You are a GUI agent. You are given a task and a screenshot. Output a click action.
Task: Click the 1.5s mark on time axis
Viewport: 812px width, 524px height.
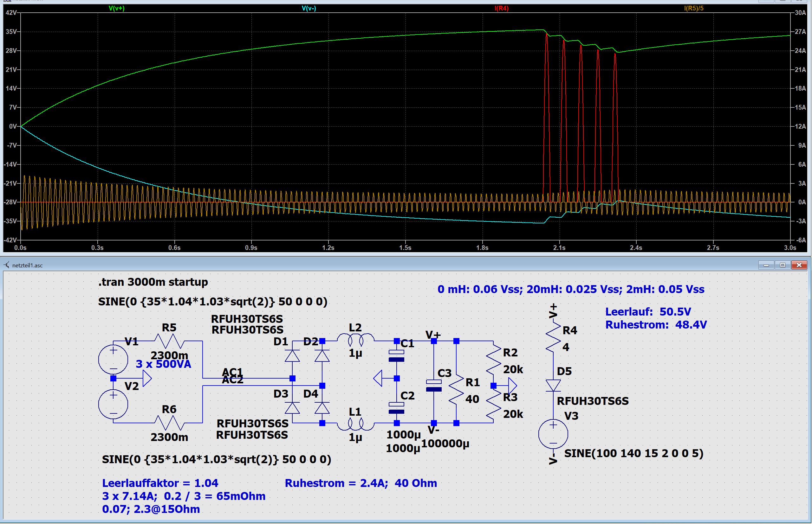[405, 248]
